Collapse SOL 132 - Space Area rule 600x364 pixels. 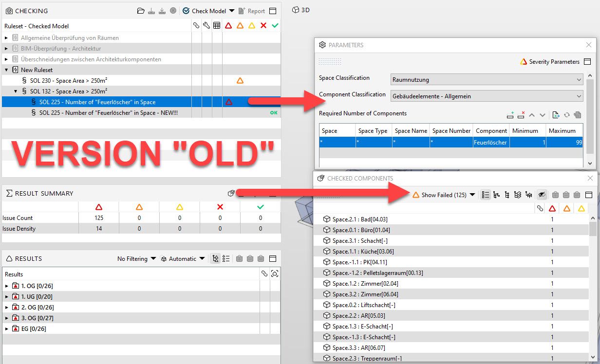[x=16, y=91]
